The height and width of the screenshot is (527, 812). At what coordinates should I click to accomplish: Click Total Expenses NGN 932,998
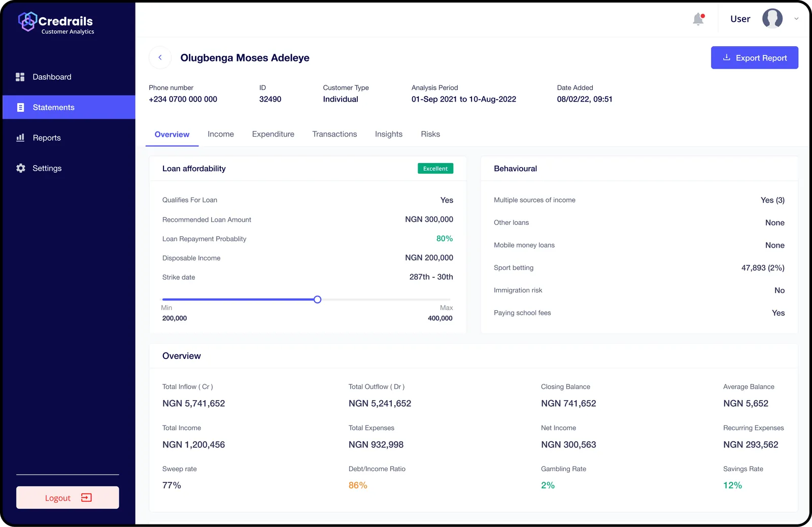pos(376,445)
